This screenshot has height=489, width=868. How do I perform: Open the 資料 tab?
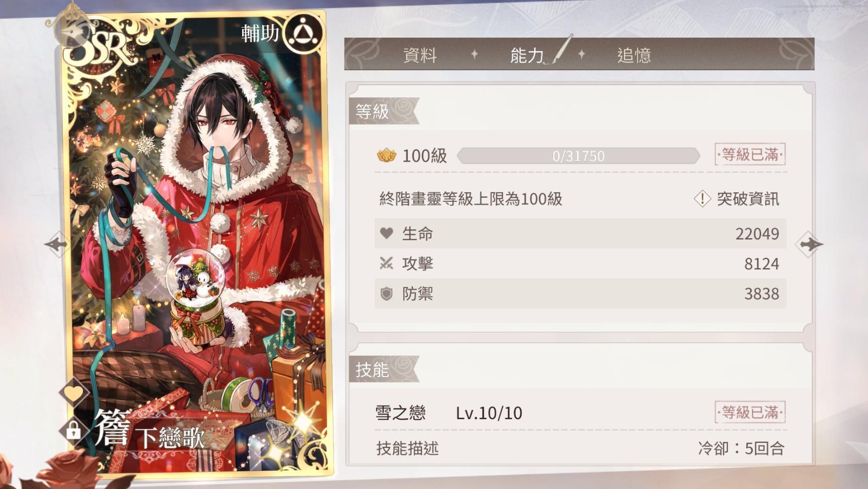click(x=420, y=55)
